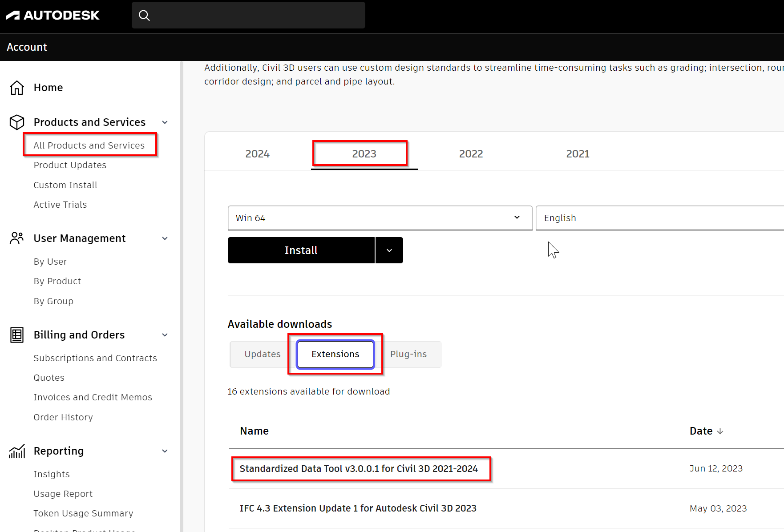Click the Install button
Viewport: 784px width, 532px height.
pyautogui.click(x=301, y=250)
